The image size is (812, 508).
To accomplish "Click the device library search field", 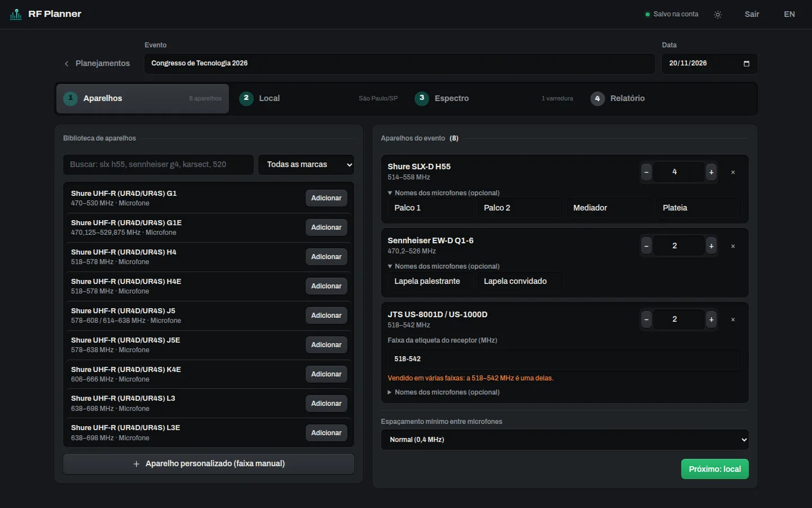I will pos(158,164).
